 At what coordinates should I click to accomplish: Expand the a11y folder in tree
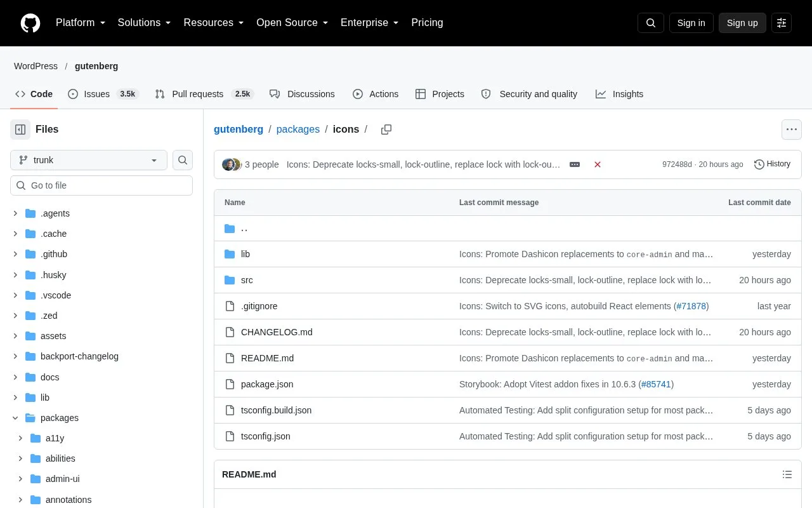(20, 438)
